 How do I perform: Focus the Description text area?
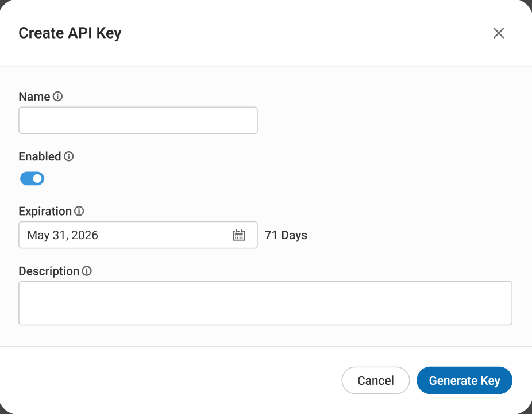pos(265,303)
